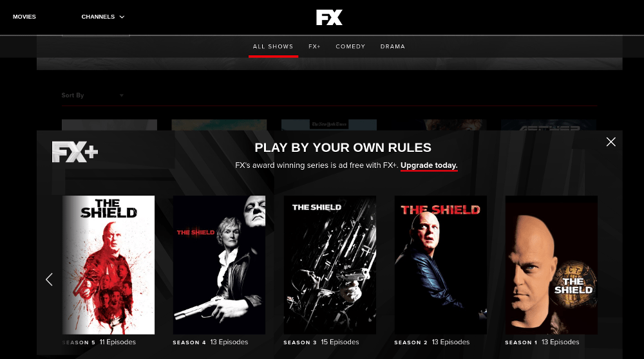Open The Shield Season 1 poster
The image size is (644, 359).
(x=551, y=265)
